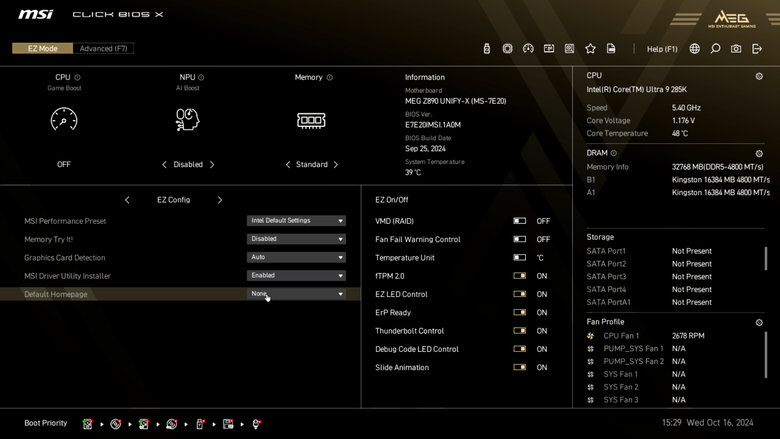Click the CPU Fan 1 fan icon
Viewport: 780px width, 439px height.
coord(590,336)
